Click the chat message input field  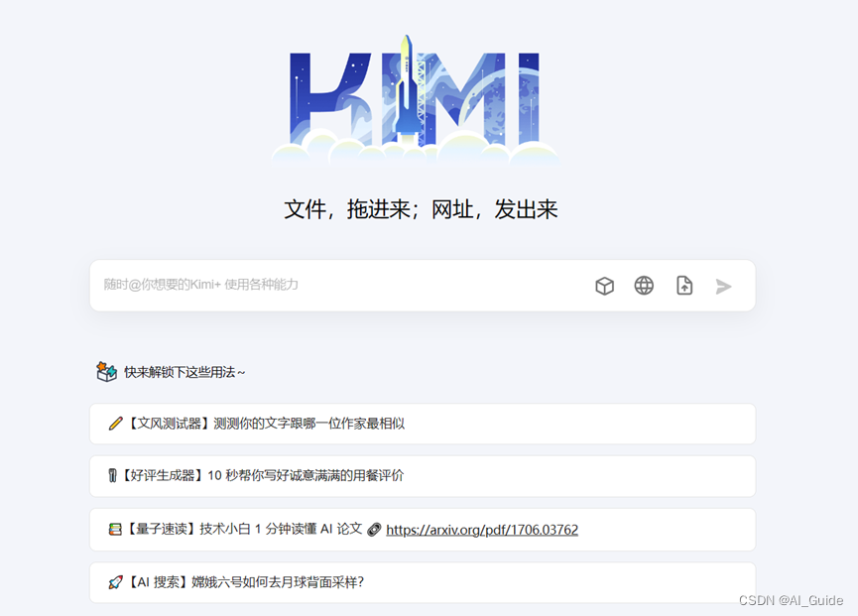[x=298, y=286]
